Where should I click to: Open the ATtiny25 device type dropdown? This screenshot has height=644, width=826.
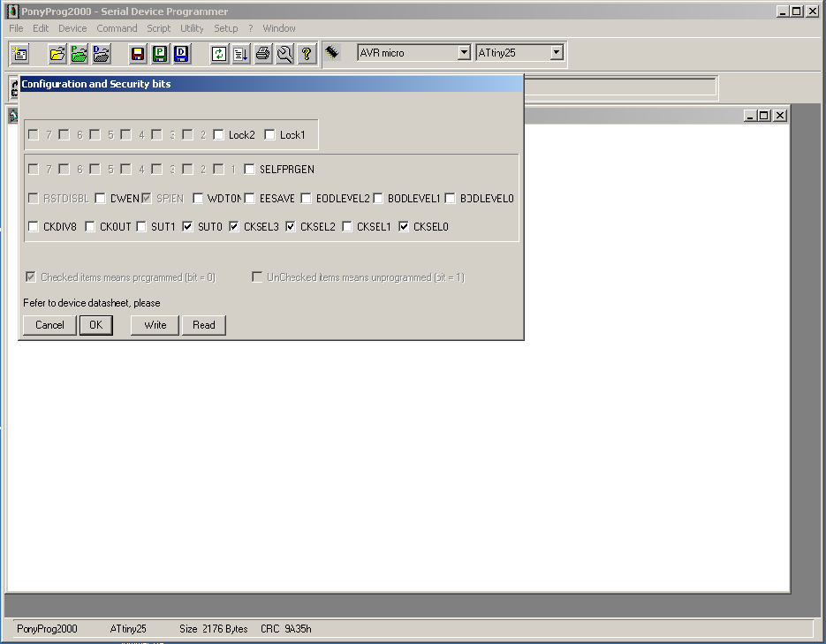click(x=557, y=53)
